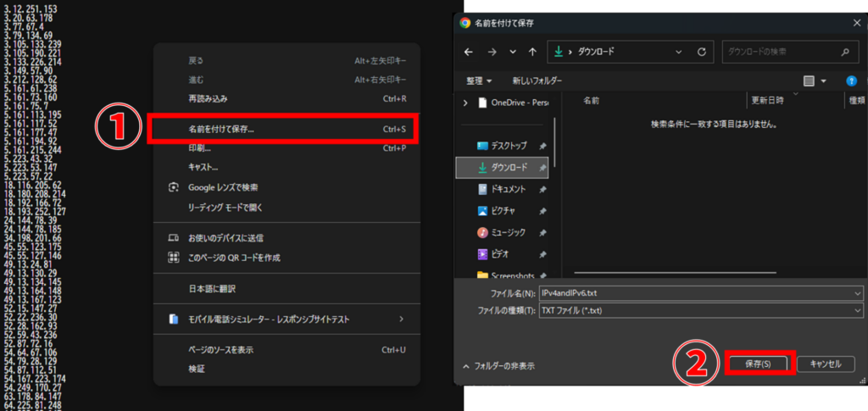
Task: Click 新しいフォルダー button
Action: pyautogui.click(x=537, y=81)
